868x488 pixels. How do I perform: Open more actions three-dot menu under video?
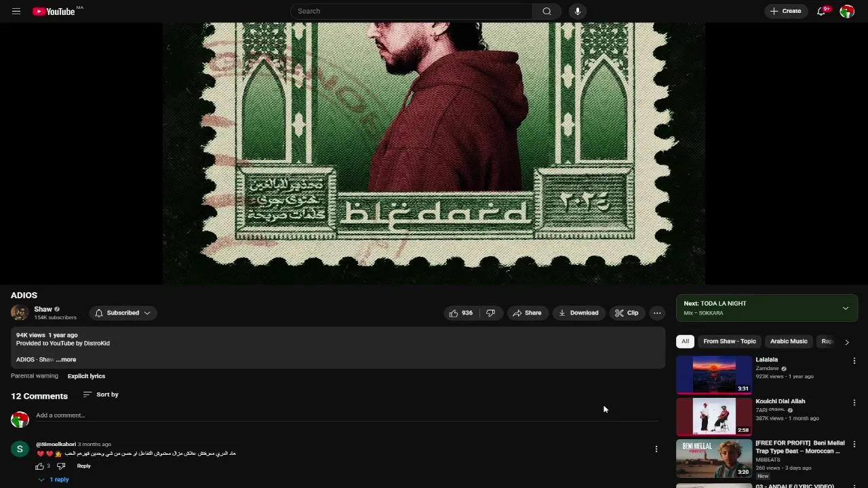(x=657, y=313)
